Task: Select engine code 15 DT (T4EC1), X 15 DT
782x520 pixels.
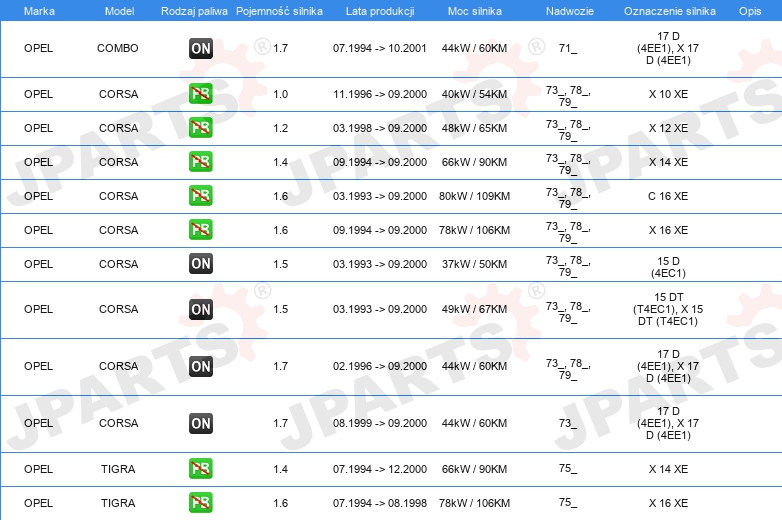Action: [668, 309]
